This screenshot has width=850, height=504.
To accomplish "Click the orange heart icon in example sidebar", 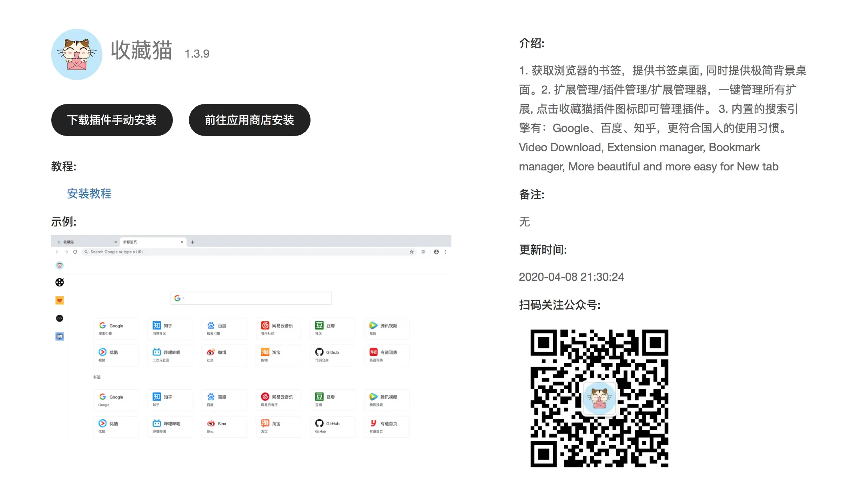I will click(x=60, y=300).
